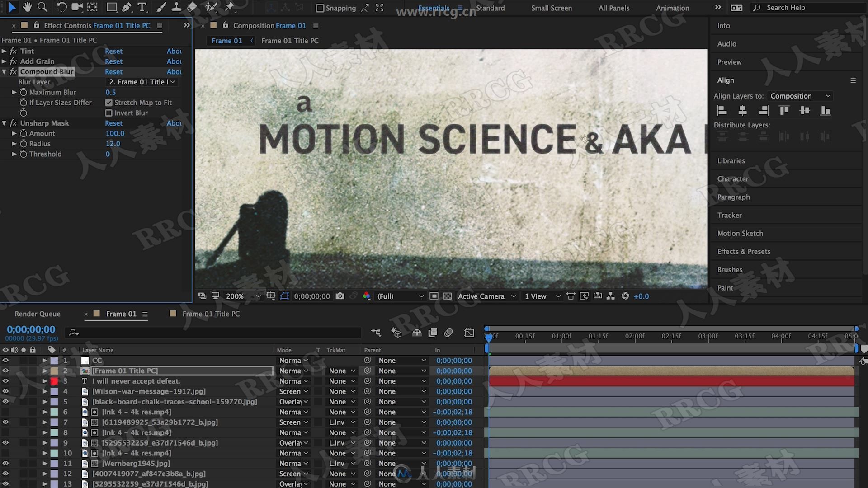
Task: Hide the CC layer with eye icon
Action: point(5,361)
